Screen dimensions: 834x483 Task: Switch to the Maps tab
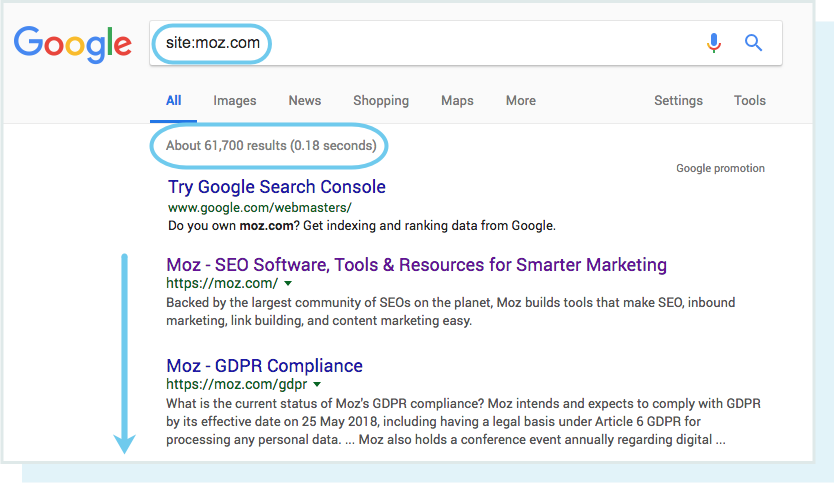[x=457, y=100]
